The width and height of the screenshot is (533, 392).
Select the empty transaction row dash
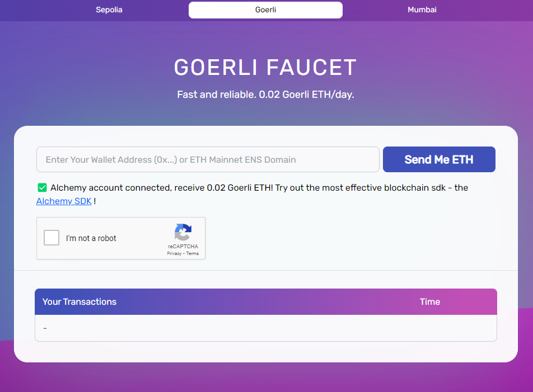pyautogui.click(x=45, y=328)
